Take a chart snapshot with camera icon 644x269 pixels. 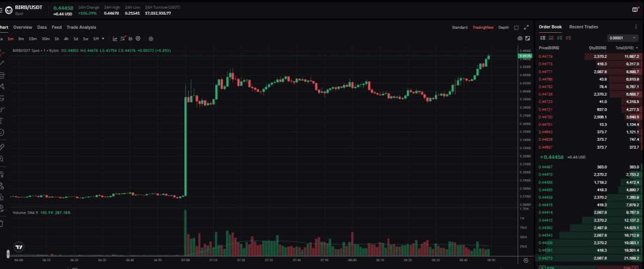pos(520,38)
